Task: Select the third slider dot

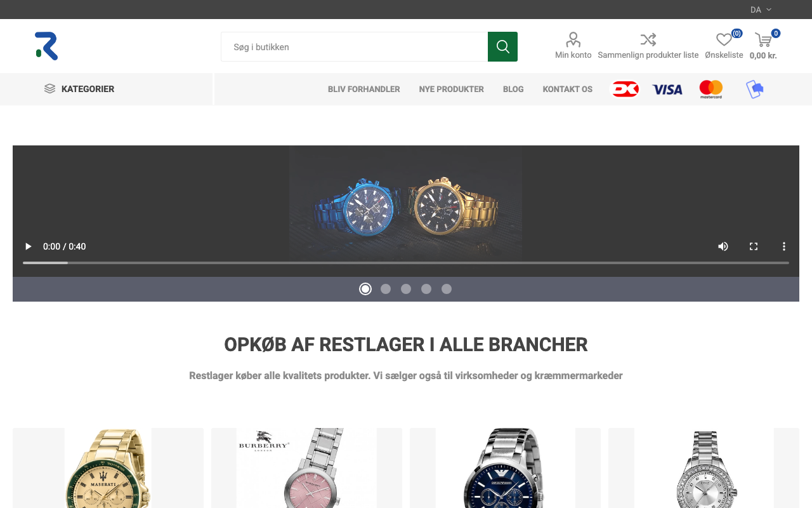Action: point(406,289)
